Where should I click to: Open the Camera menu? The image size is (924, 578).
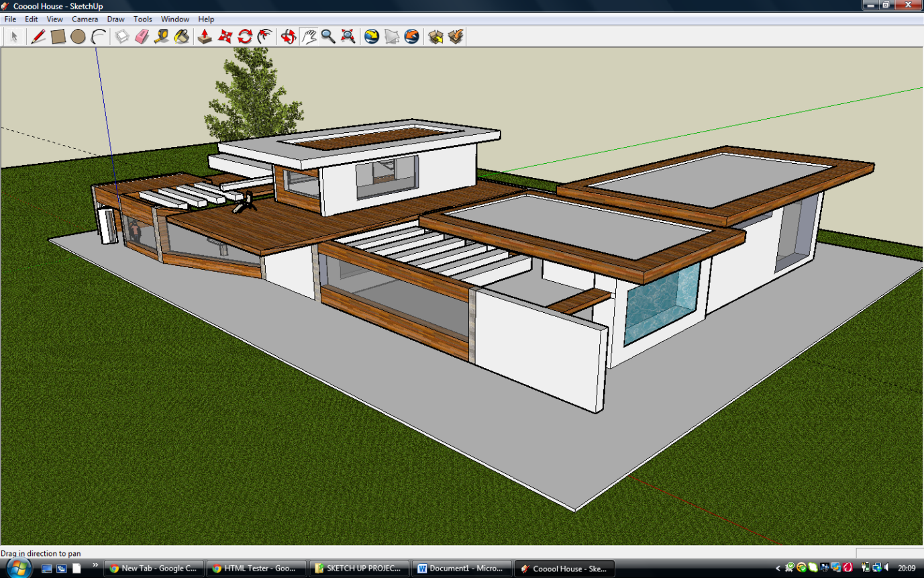click(x=85, y=19)
